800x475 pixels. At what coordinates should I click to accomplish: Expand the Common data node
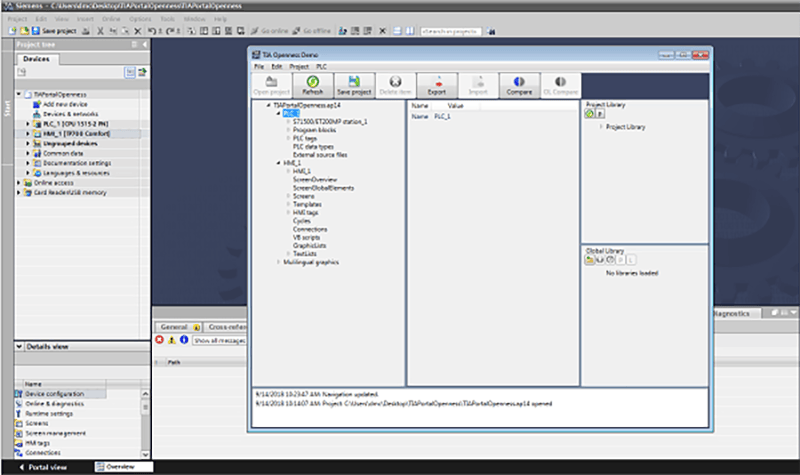(x=28, y=153)
